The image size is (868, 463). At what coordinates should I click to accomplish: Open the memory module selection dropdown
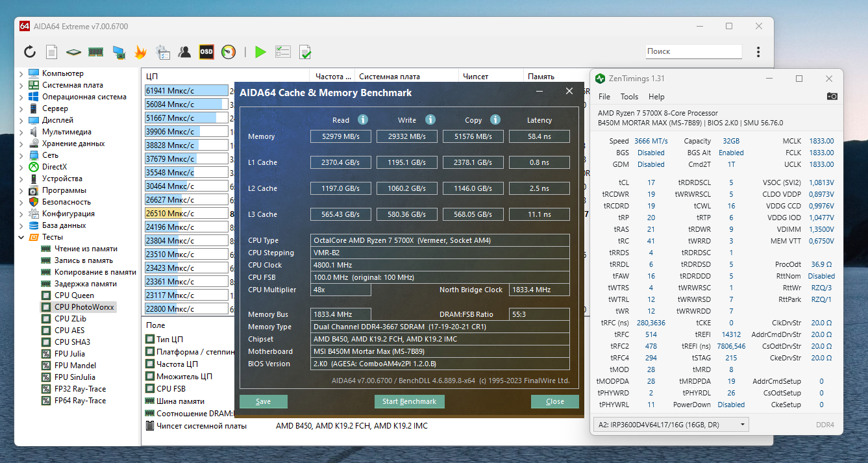(x=671, y=425)
